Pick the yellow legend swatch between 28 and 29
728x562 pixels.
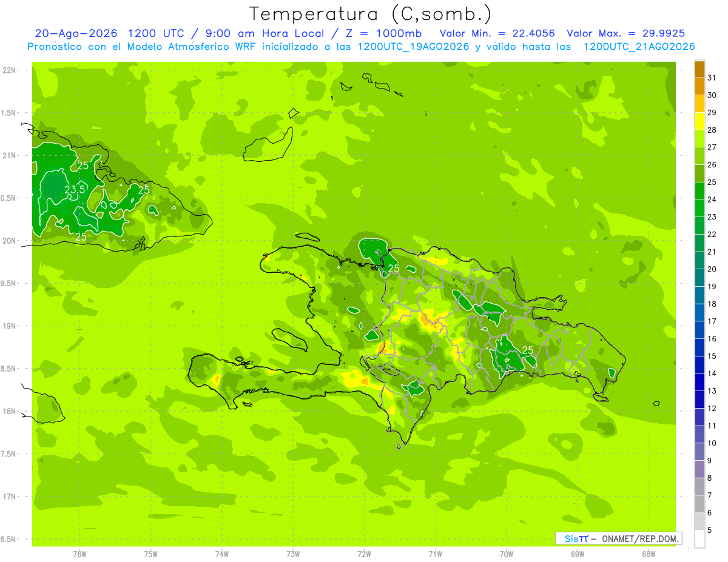click(699, 121)
